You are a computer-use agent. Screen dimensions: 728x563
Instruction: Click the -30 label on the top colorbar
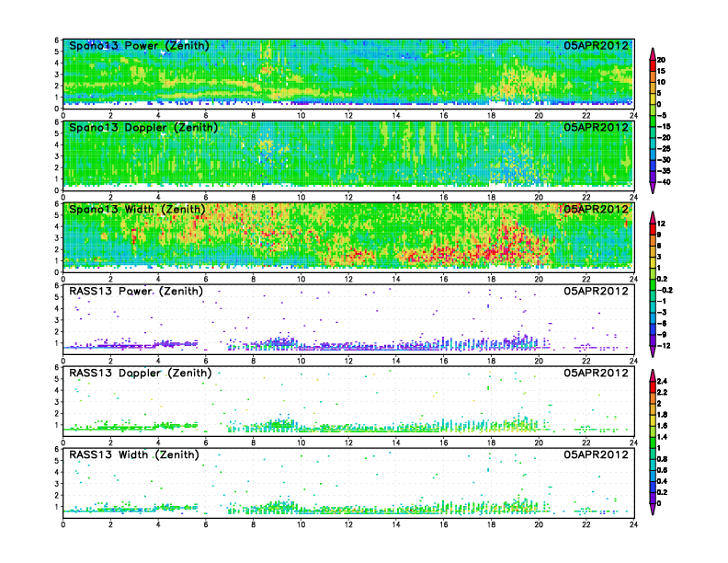[664, 160]
